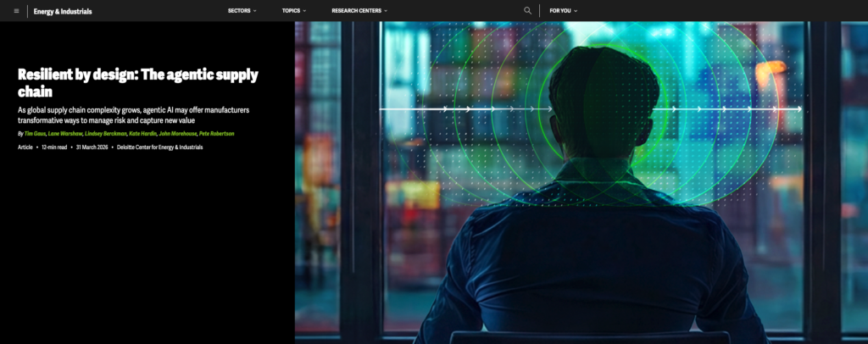868x344 pixels.
Task: Open the Research Centers dropdown
Action: coord(359,11)
